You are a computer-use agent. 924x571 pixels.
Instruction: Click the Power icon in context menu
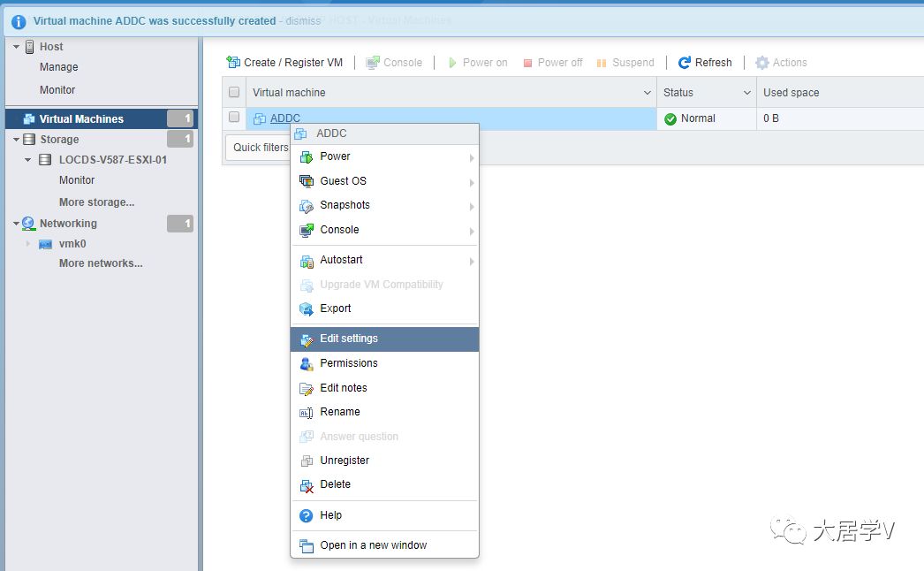tap(307, 157)
